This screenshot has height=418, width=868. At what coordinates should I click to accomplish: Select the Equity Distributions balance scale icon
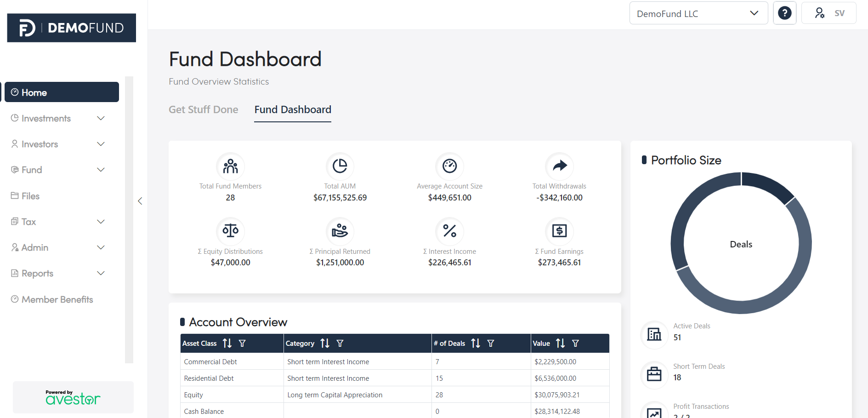[x=230, y=232]
